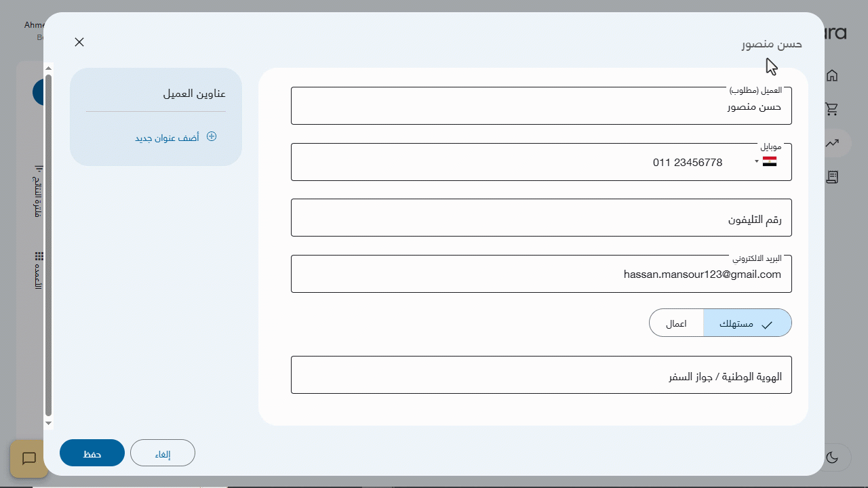Open the home icon in the right sidebar
This screenshot has height=488, width=868.
click(832, 75)
